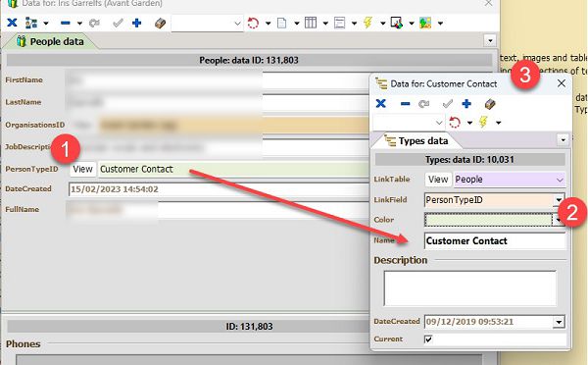Select the Types data tab
Viewport: 588px width, 365px height.
coord(416,141)
